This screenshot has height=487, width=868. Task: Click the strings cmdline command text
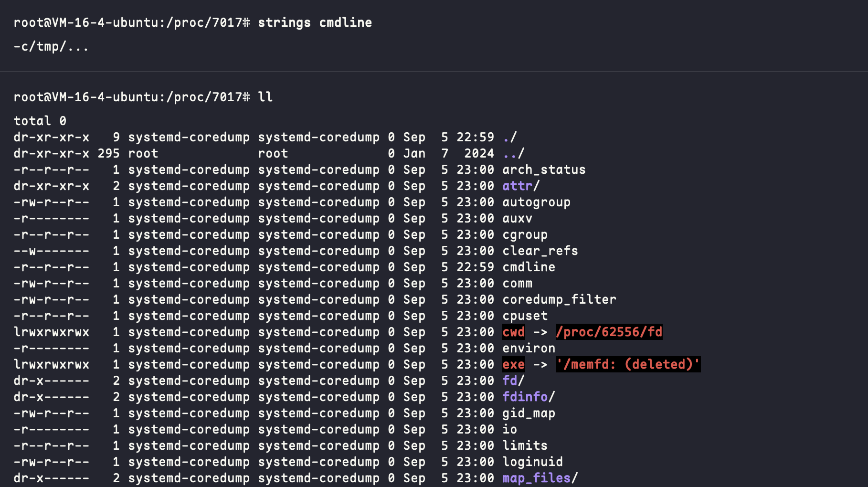point(315,22)
